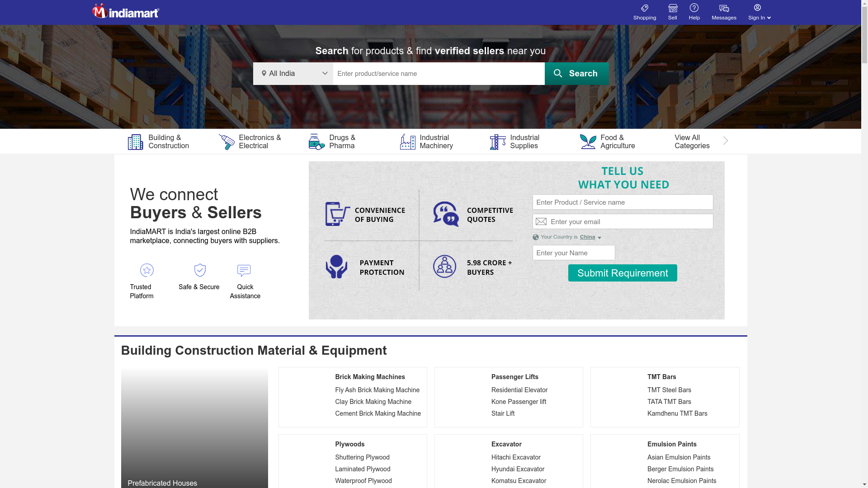Click the envelope icon in email field

pos(541,222)
